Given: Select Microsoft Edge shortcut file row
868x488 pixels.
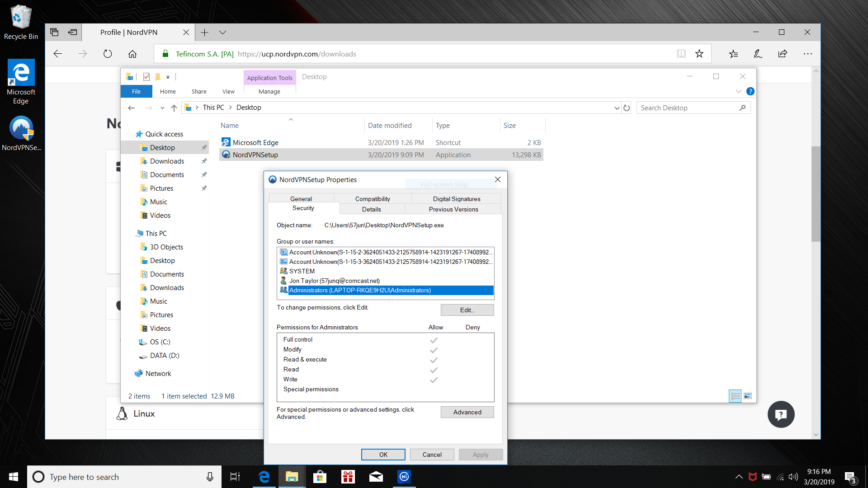Looking at the screenshot, I should coord(381,142).
